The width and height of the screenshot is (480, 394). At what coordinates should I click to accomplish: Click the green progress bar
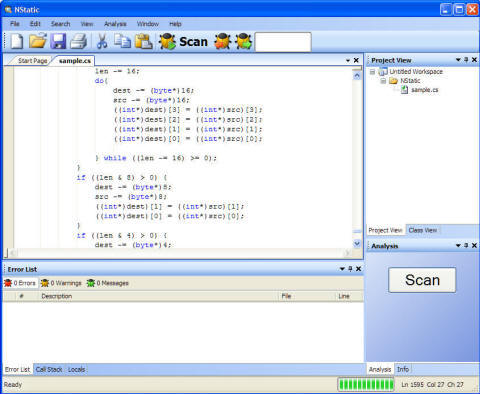366,385
